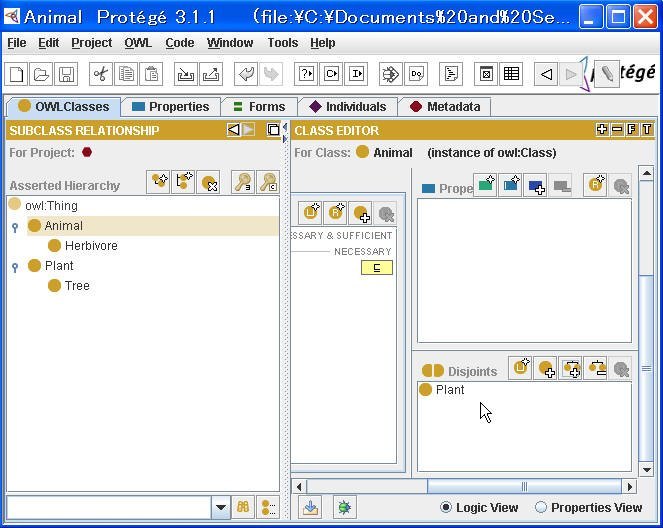Open the Tools menu
The width and height of the screenshot is (663, 528).
283,43
